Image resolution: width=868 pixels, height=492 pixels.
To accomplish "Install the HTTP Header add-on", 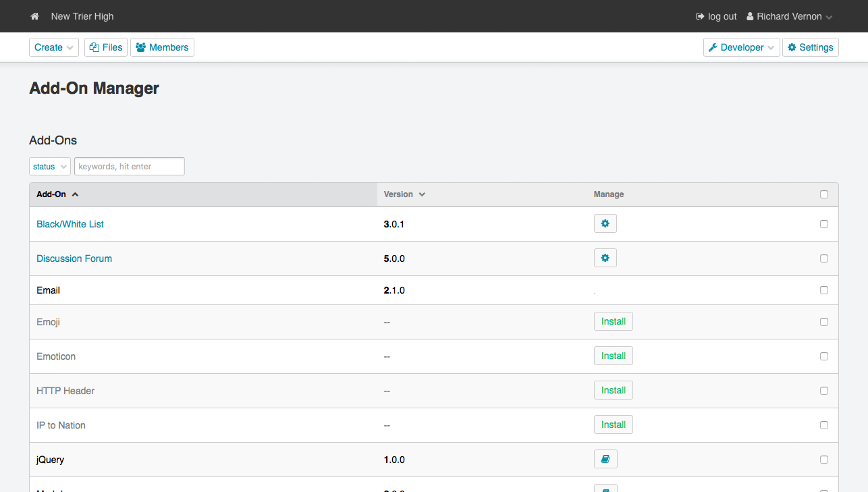I will coord(613,391).
